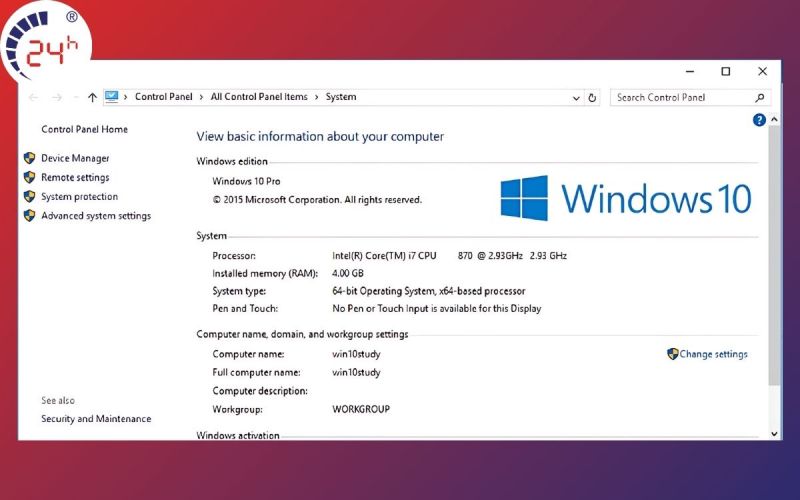Screen dimensions: 800x500
Task: Click the Back navigation arrow
Action: [34, 97]
